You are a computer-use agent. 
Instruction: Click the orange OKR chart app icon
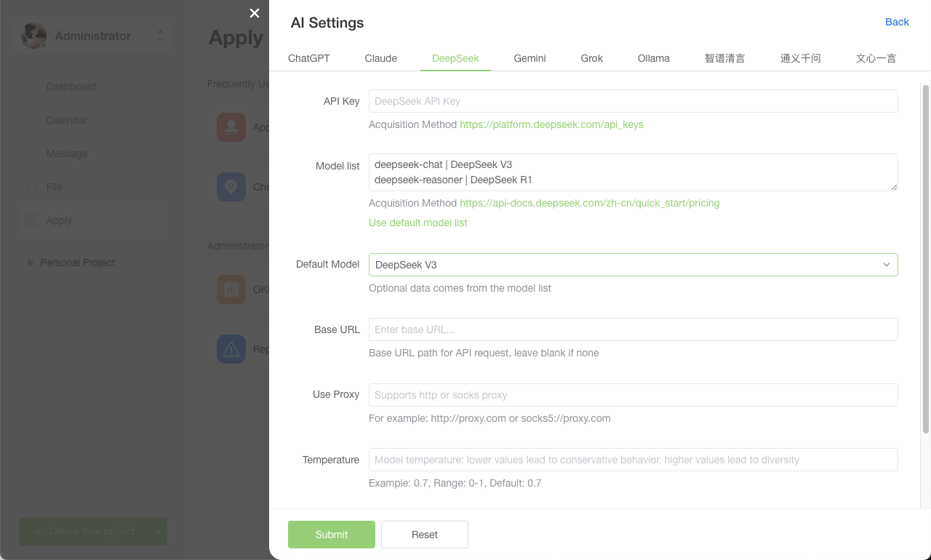pos(231,289)
